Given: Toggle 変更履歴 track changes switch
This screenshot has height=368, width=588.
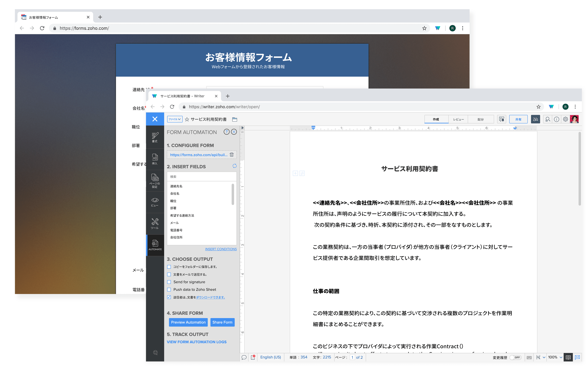Looking at the screenshot, I should [x=515, y=358].
